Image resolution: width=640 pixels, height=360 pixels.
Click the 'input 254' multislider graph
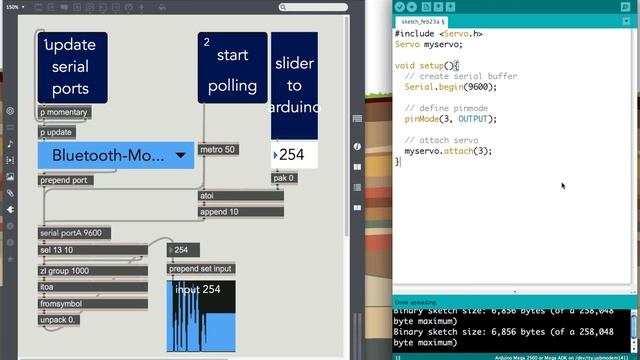tap(201, 316)
